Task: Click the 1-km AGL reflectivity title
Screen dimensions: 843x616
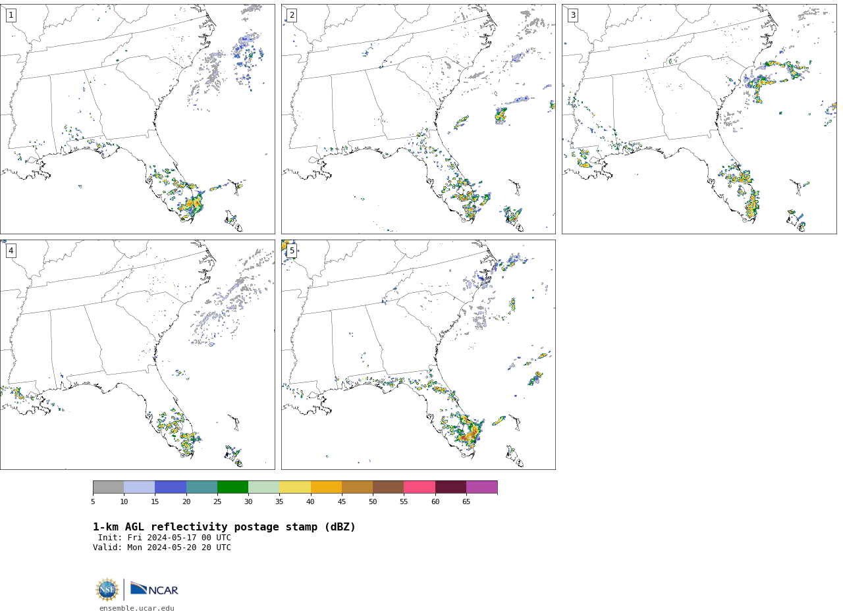Action: [x=224, y=527]
